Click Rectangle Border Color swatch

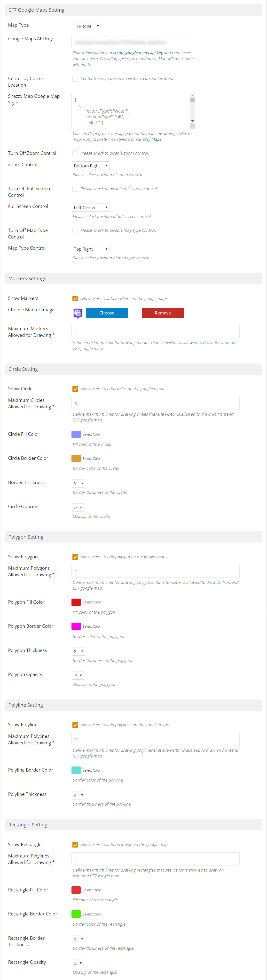coord(76,914)
